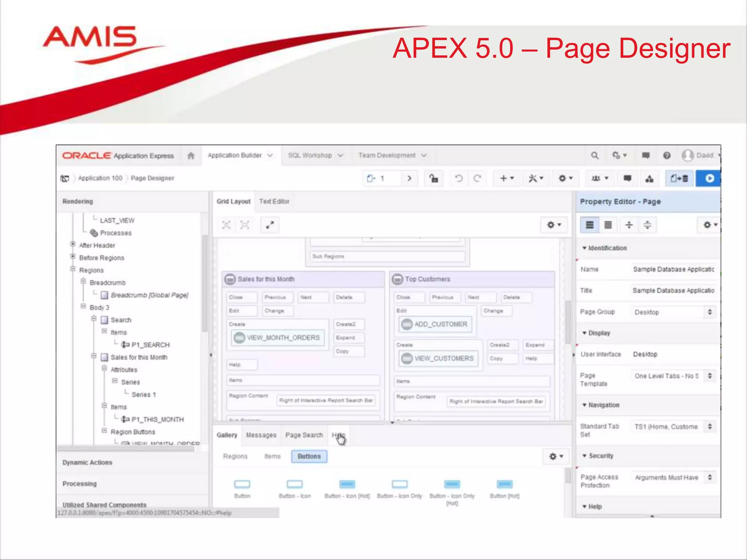Click the toolbar comments bubble icon
Screen dimensions: 747x560
click(x=627, y=178)
